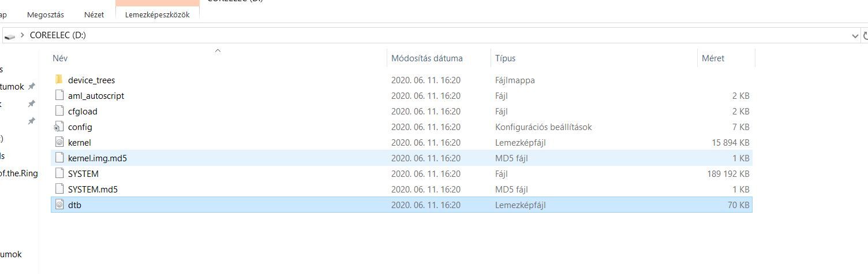868x274 pixels.
Task: Select the SYSTEM.md5 file name
Action: point(93,190)
